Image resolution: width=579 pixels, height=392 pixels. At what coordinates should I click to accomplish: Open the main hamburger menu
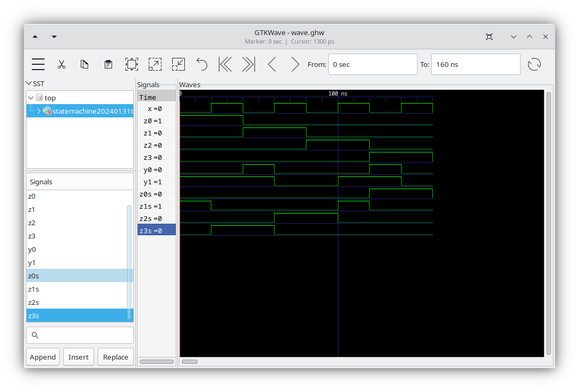point(38,64)
